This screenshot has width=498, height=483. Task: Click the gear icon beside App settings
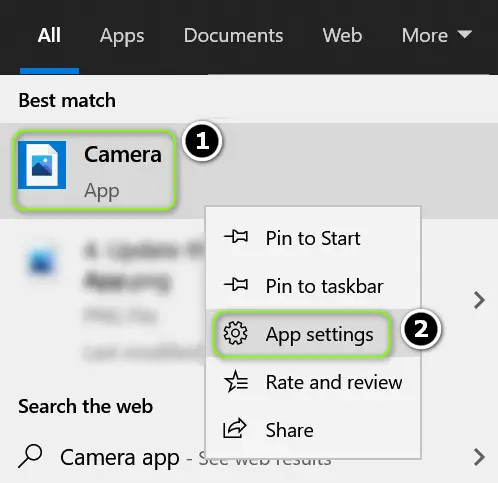coord(236,333)
